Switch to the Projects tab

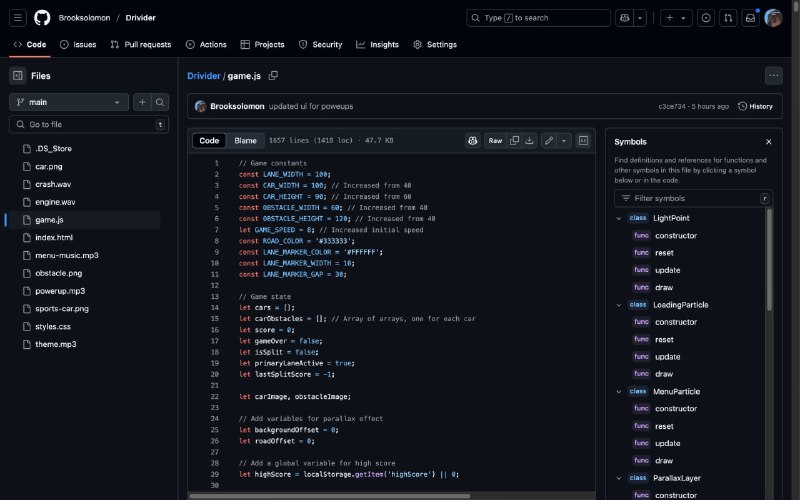pos(262,44)
